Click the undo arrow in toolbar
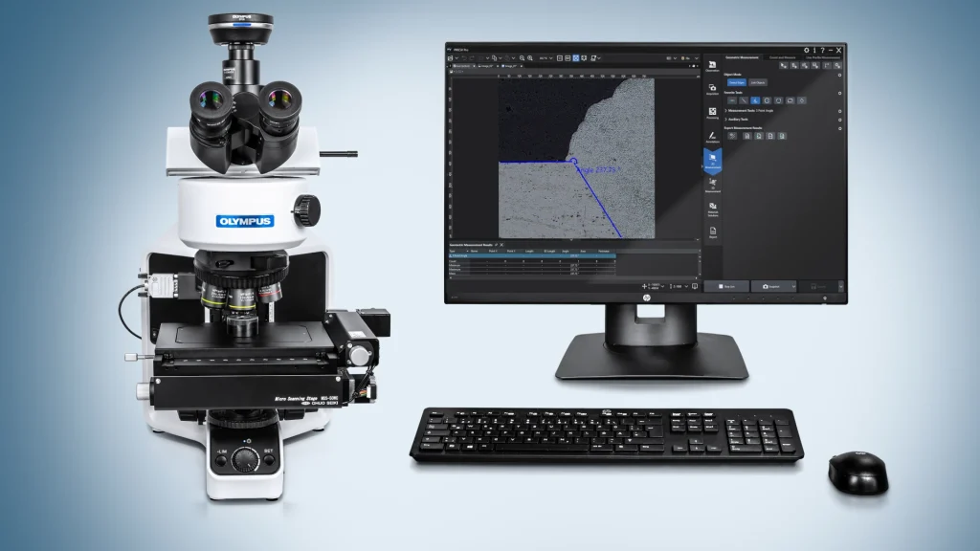 [x=464, y=58]
